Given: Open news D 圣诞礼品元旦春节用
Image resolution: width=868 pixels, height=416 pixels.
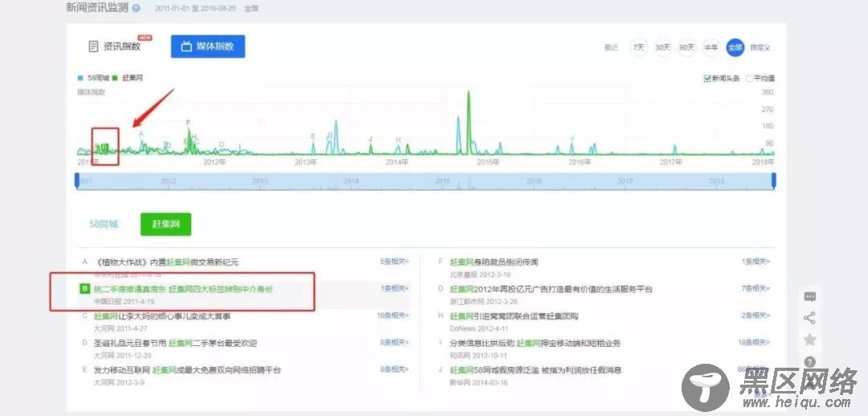Looking at the screenshot, I should [175, 344].
